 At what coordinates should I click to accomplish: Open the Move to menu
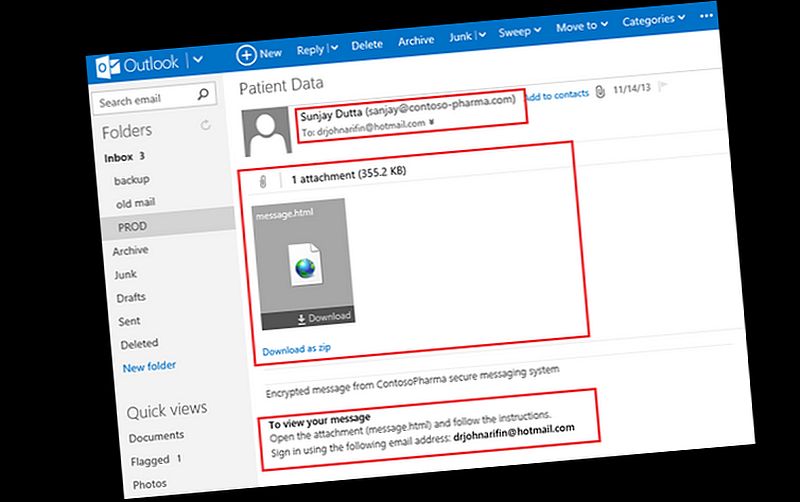pos(582,26)
